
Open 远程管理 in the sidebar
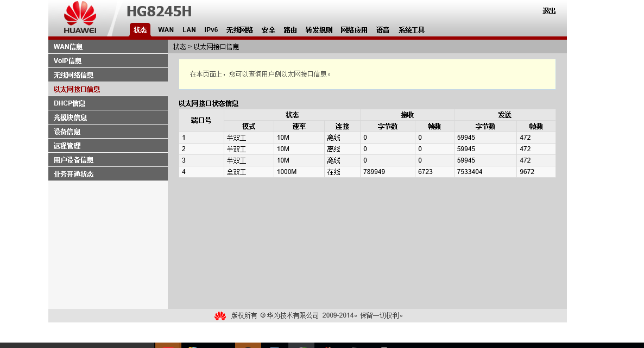pos(108,146)
